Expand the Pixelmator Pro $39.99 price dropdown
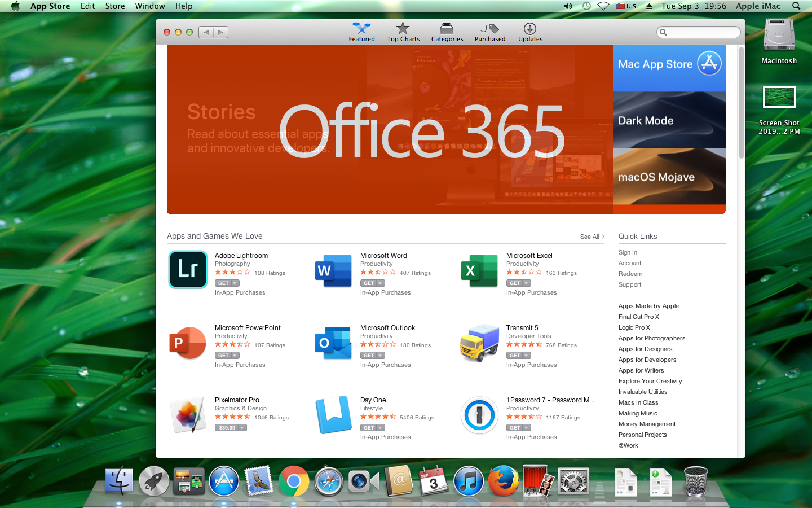Viewport: 812px width, 508px height. (242, 428)
